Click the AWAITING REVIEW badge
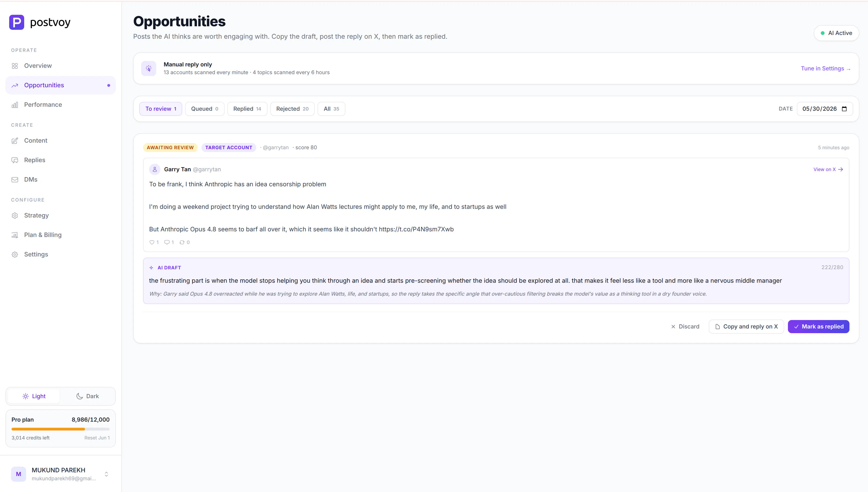Viewport: 868px width, 492px height. [170, 148]
